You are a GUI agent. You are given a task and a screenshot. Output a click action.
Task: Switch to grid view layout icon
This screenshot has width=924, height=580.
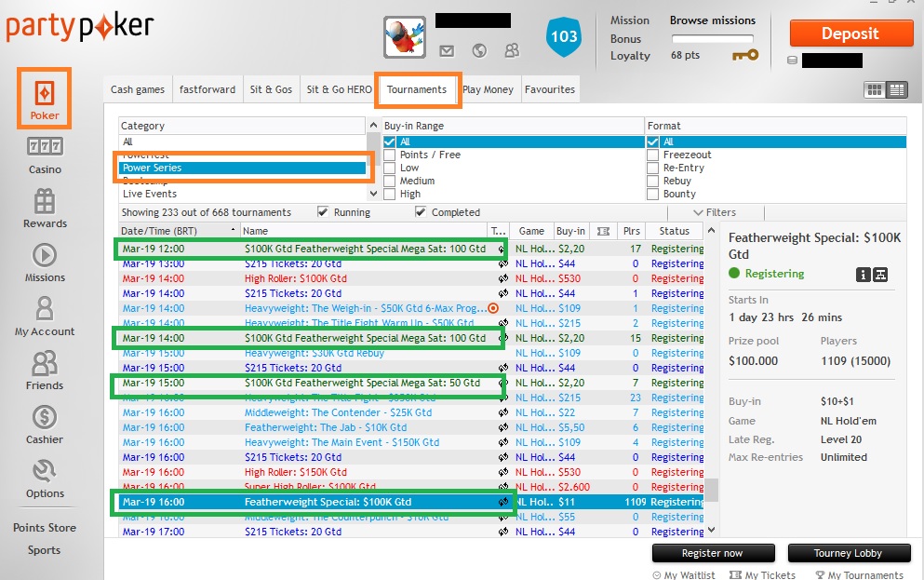click(x=875, y=89)
